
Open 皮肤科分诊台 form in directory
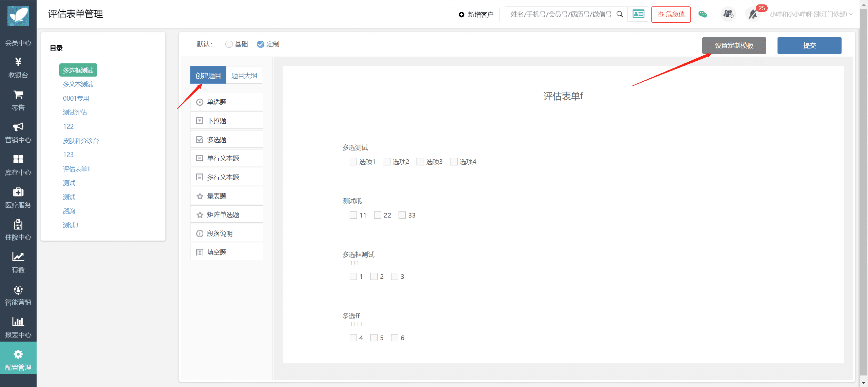pyautogui.click(x=81, y=141)
